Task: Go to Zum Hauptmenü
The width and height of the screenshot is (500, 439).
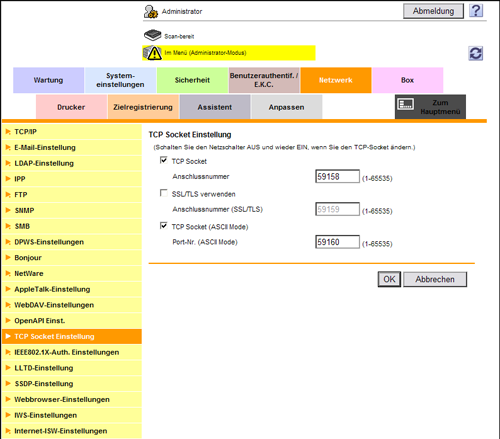Action: coord(430,107)
